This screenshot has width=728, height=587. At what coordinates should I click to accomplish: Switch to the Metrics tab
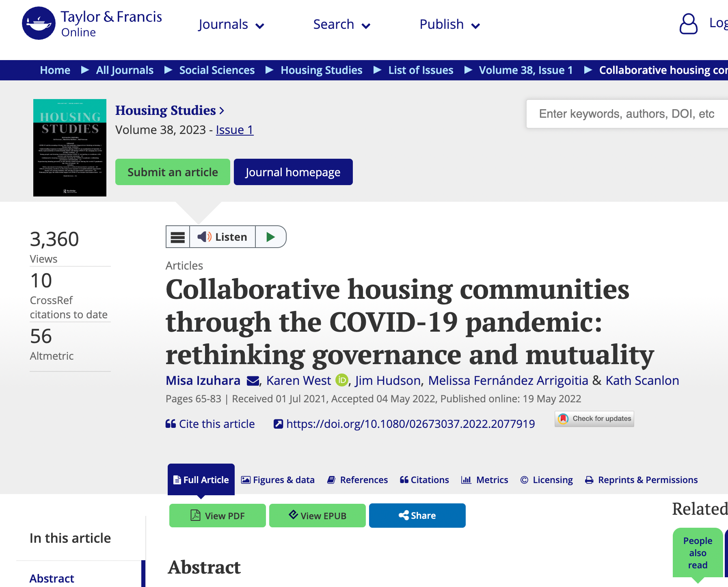485,480
